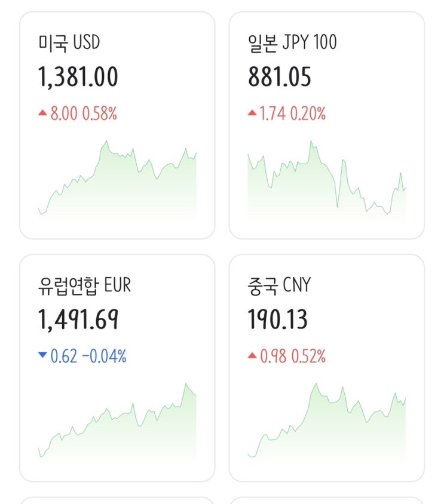Image resolution: width=444 pixels, height=504 pixels.
Task: Click the JPY change text 1.74 0.20%
Action: tap(293, 113)
